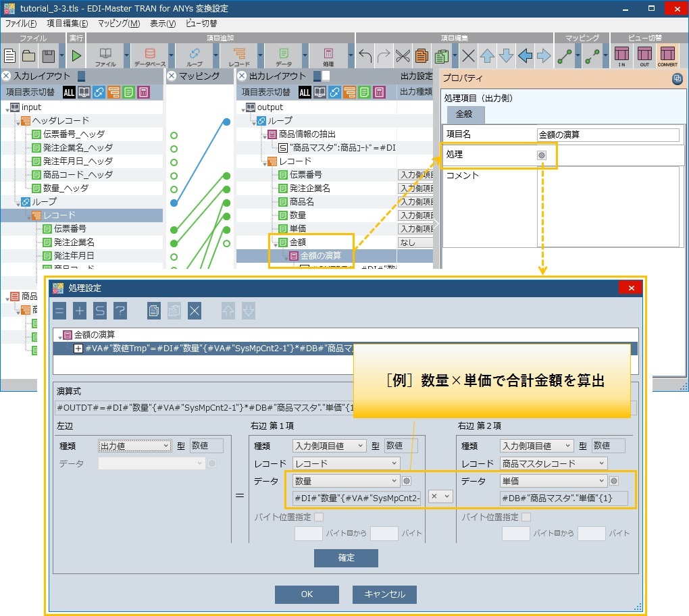689x616 pixels.
Task: Toggle first バイト位置指定 checkbox under 右辺 第1項
Action: (319, 517)
